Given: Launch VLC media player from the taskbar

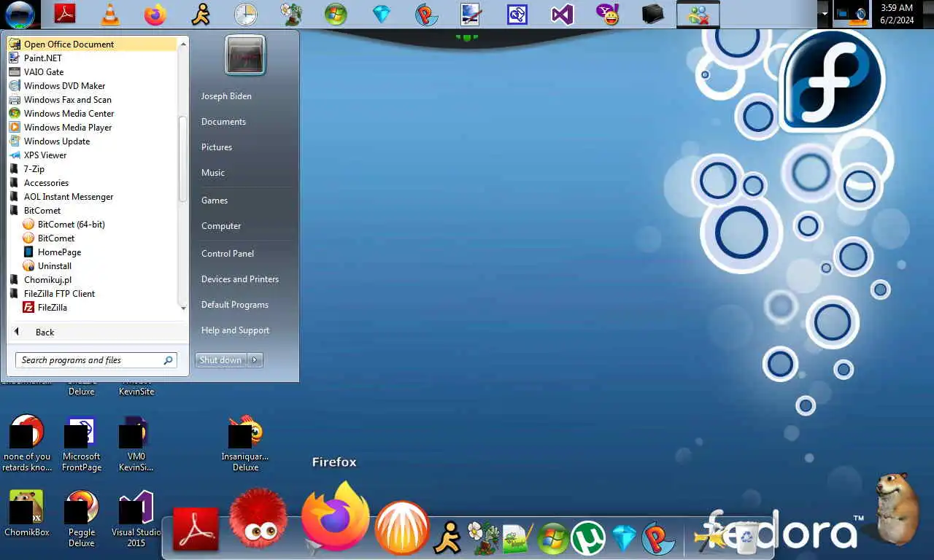Looking at the screenshot, I should (x=110, y=14).
